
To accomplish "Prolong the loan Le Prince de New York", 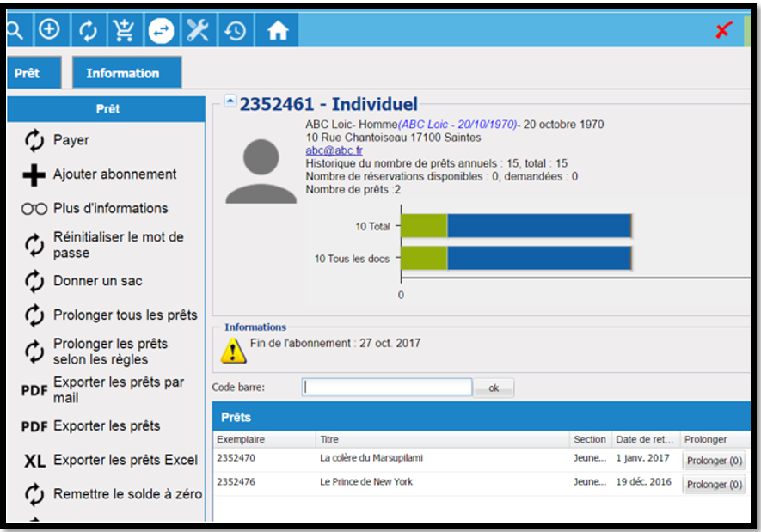I will pyautogui.click(x=715, y=485).
